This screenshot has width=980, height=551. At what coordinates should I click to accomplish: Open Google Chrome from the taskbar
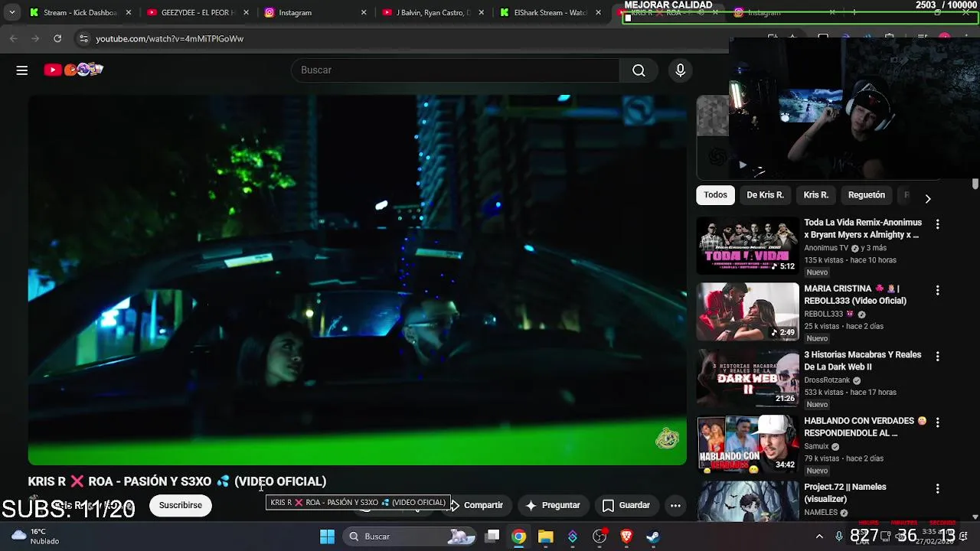519,536
